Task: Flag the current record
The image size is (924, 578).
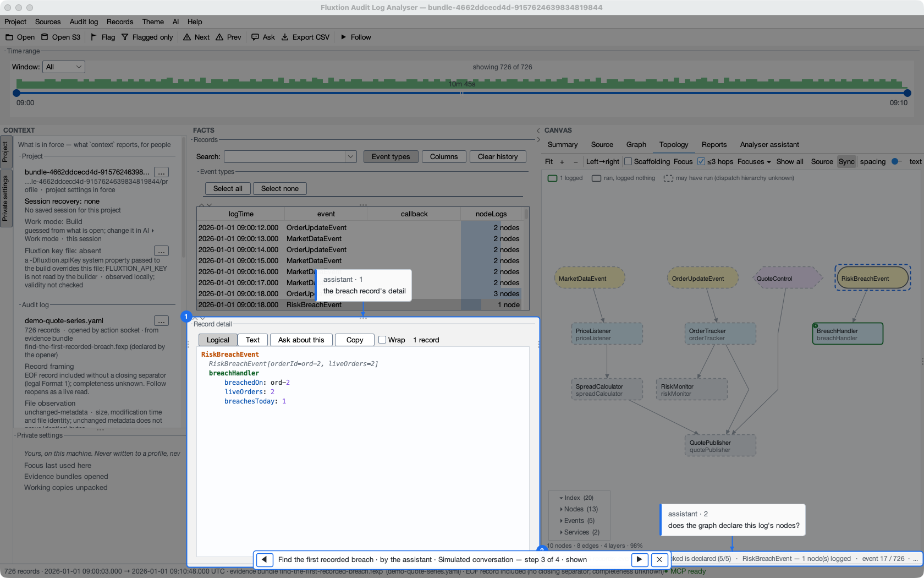Action: point(103,37)
